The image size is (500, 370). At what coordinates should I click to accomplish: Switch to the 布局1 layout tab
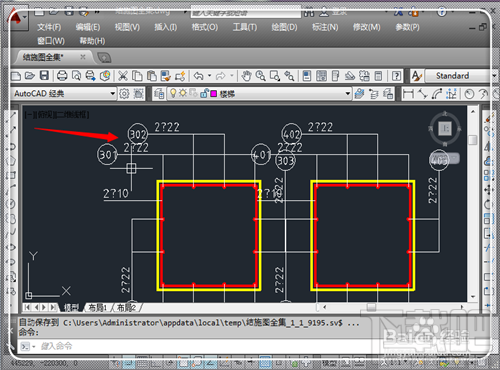click(97, 308)
